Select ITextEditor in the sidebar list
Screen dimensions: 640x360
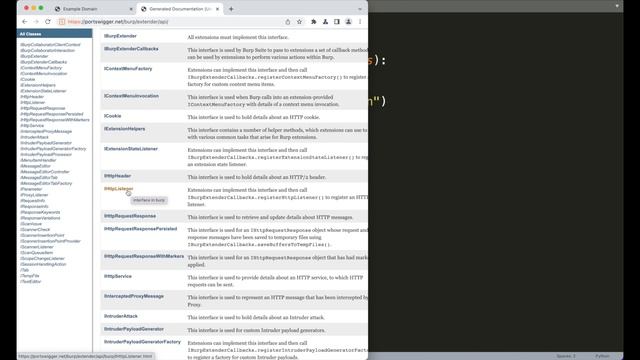click(30, 281)
